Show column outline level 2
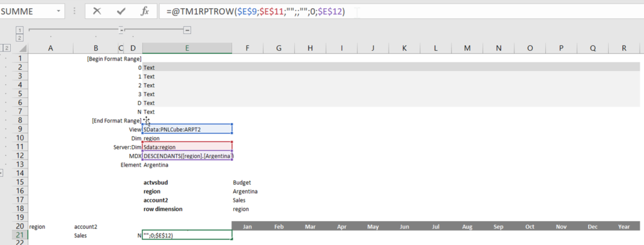Viewport: 644px width, 245px height. 19,38
